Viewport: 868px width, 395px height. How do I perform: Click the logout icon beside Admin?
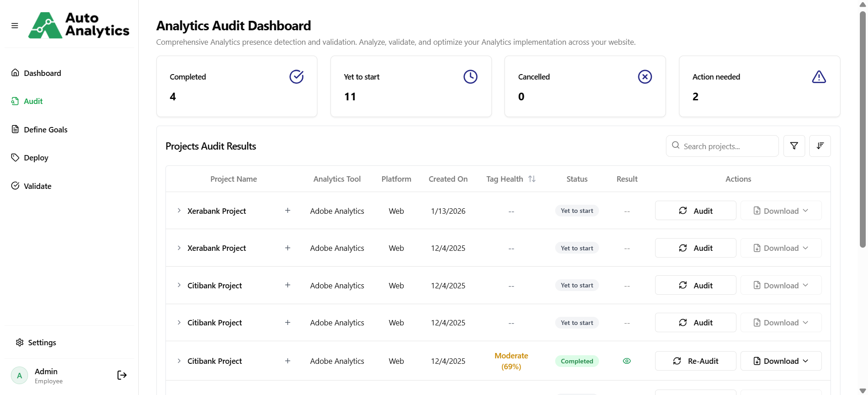pos(122,375)
